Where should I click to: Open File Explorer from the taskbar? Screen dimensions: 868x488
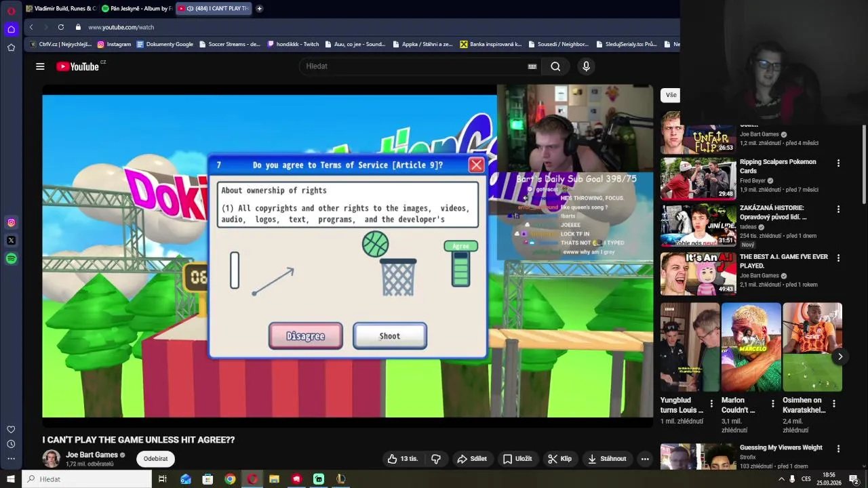[x=274, y=479]
